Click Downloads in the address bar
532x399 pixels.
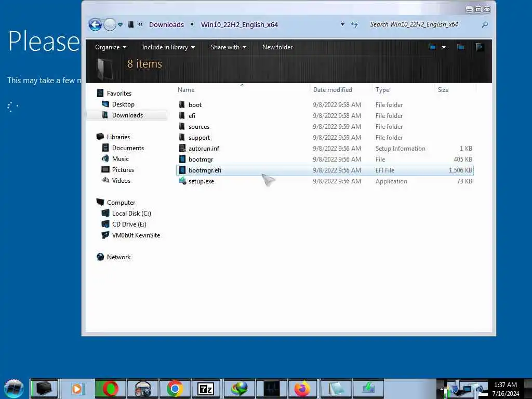(x=166, y=24)
